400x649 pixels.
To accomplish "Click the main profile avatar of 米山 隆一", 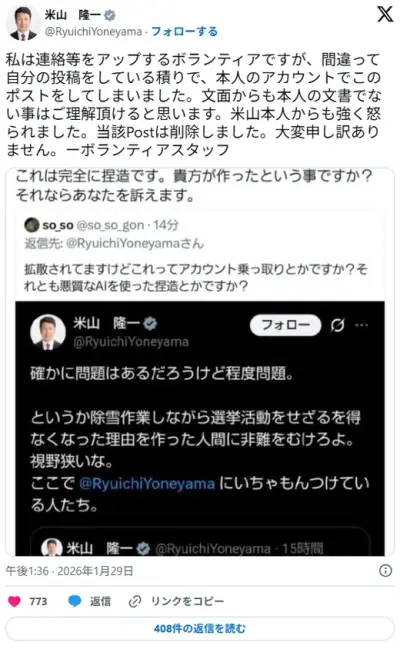I will pos(23,23).
